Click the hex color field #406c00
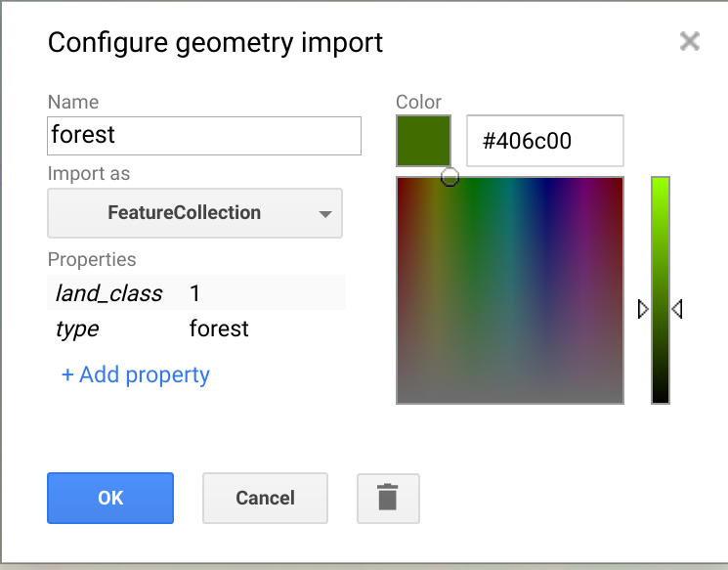This screenshot has width=728, height=570. point(544,141)
